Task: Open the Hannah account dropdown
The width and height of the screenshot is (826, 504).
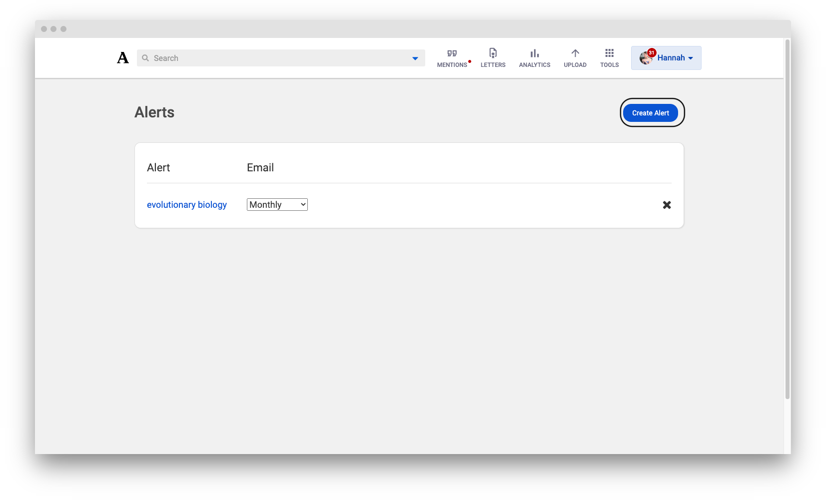Action: pyautogui.click(x=666, y=58)
